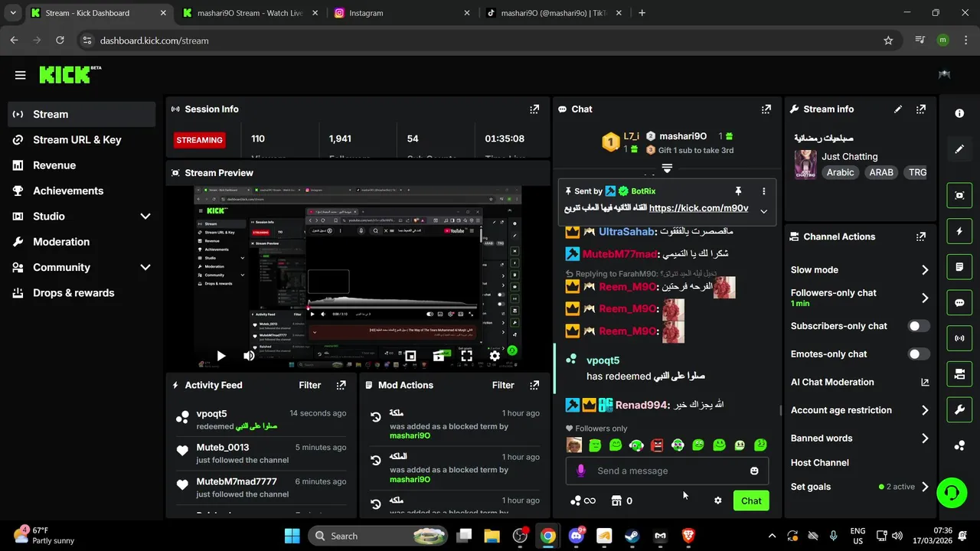Open channel points icon in right sidebar
This screenshot has height=551, width=980.
pyautogui.click(x=959, y=445)
